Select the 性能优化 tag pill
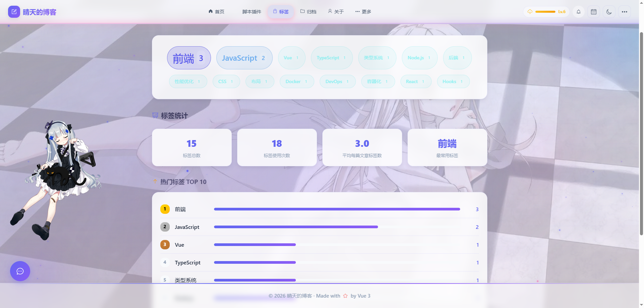644x308 pixels. pyautogui.click(x=188, y=81)
